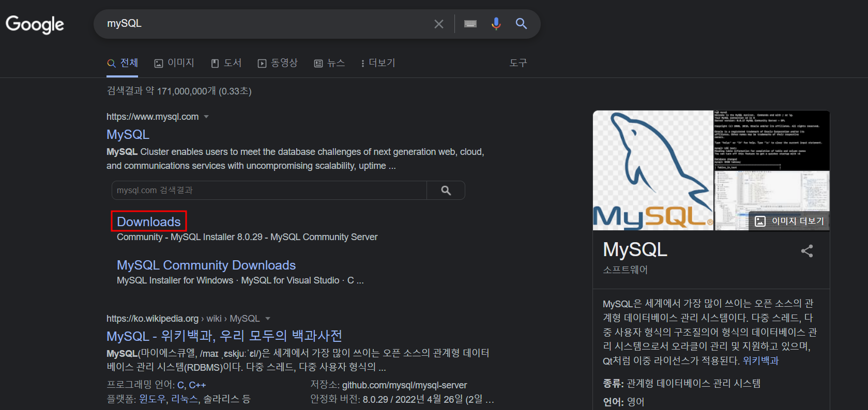
Task: Start voice search with the microphone icon
Action: pos(496,24)
